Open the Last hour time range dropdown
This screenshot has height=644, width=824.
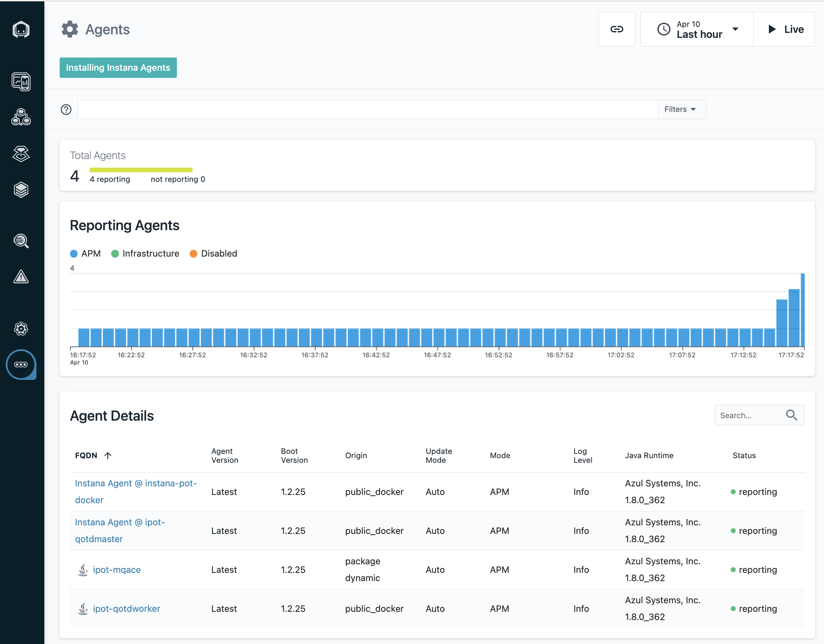697,29
